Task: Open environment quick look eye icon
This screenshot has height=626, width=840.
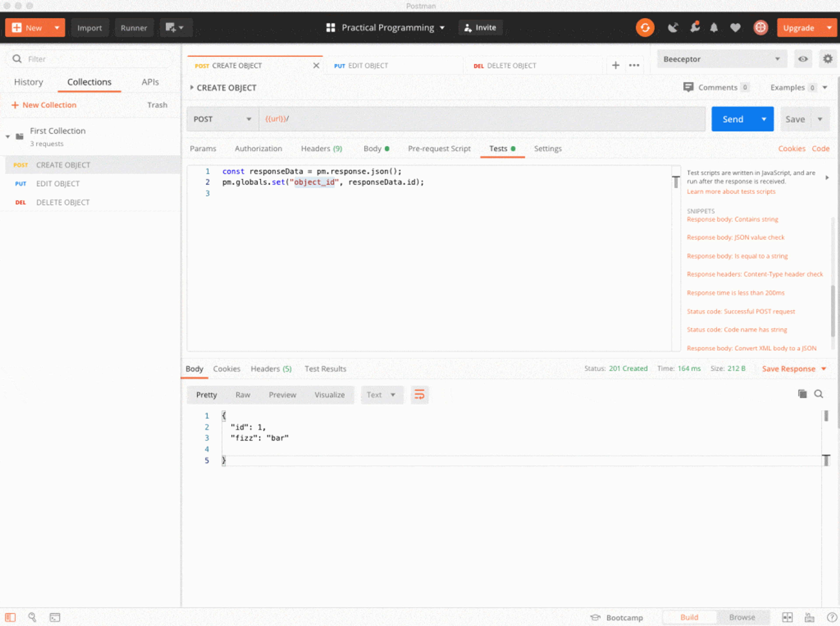Action: point(803,59)
